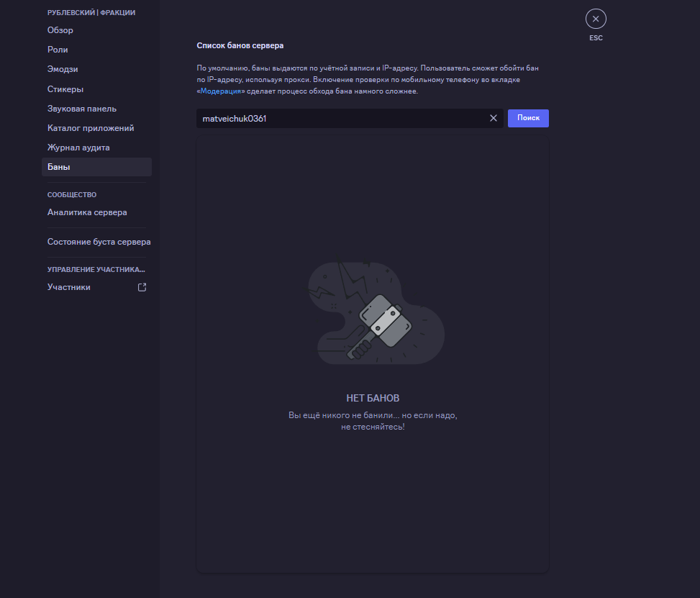
Task: Open the Модерация link
Action: point(221,91)
